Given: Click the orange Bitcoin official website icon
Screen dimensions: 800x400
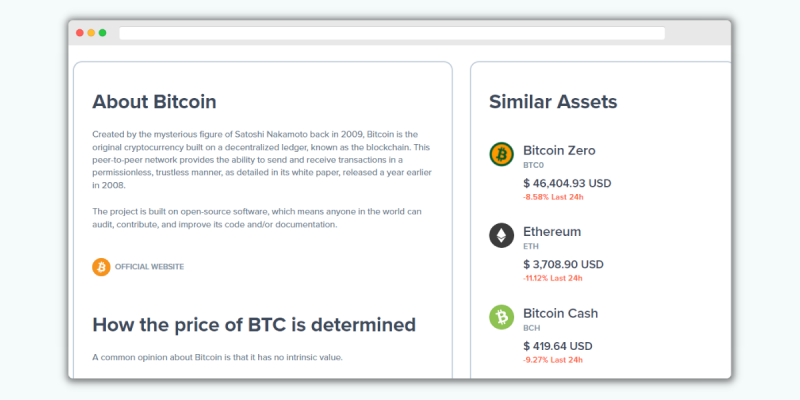Looking at the screenshot, I should coord(101,267).
